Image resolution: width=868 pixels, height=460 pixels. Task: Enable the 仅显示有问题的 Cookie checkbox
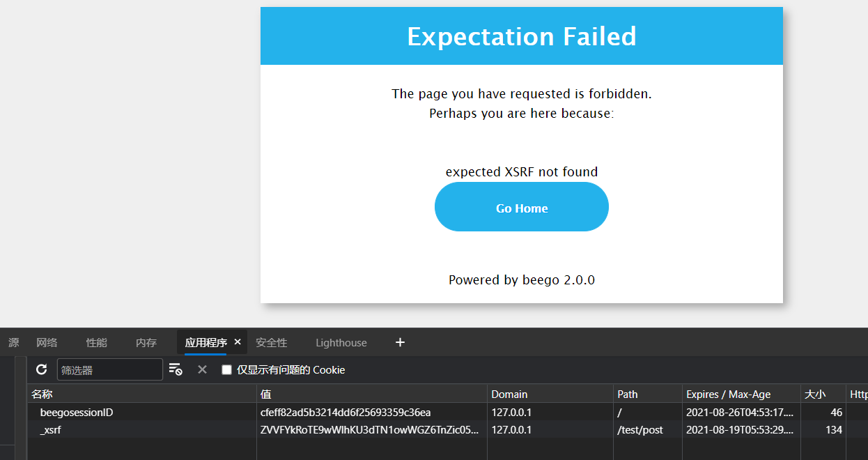226,370
